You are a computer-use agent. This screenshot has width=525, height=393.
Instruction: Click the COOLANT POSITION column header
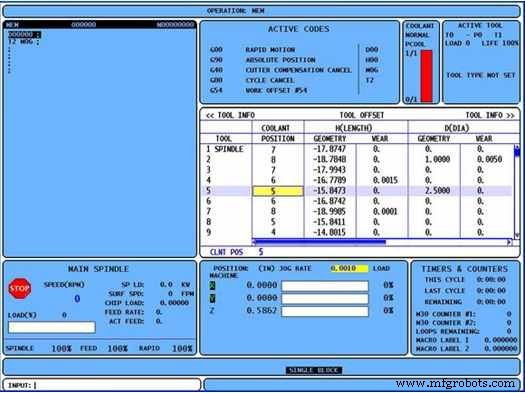(x=278, y=133)
